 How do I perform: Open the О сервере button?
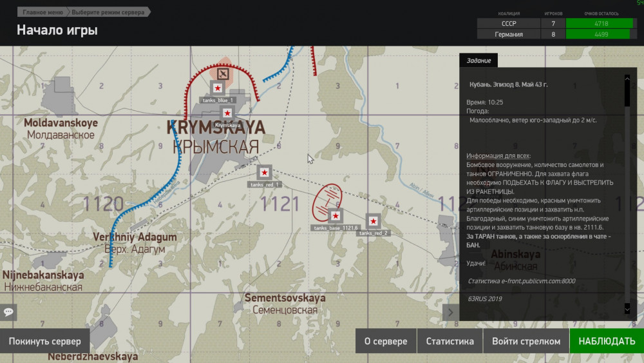point(386,341)
